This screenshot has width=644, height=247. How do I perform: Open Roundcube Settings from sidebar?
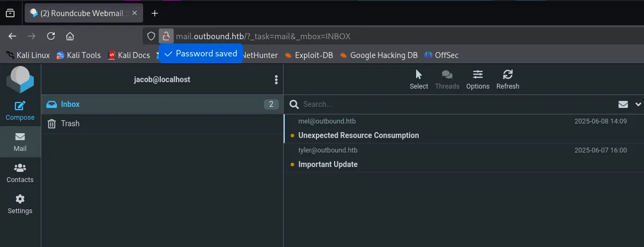pos(20,204)
